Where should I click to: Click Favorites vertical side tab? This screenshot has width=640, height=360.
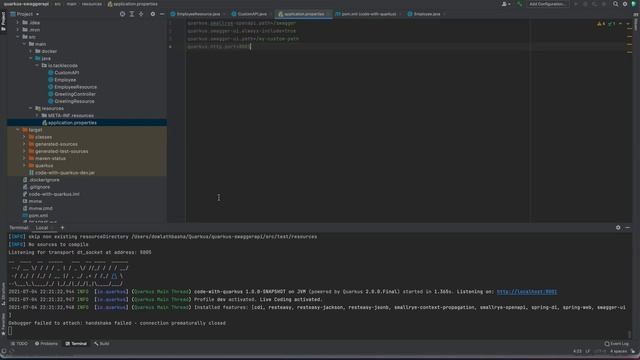(x=3, y=324)
